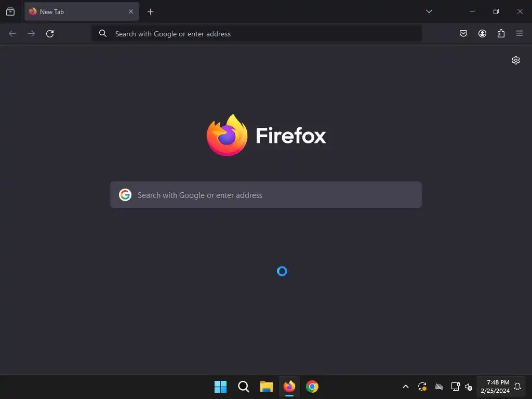This screenshot has height=399, width=532.
Task: Open the Extensions puzzle-piece button
Action: coord(501,33)
